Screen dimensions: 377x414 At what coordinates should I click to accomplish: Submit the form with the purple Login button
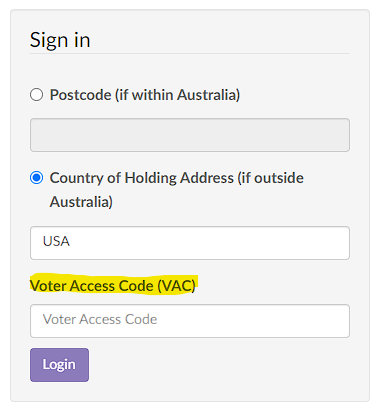59,365
